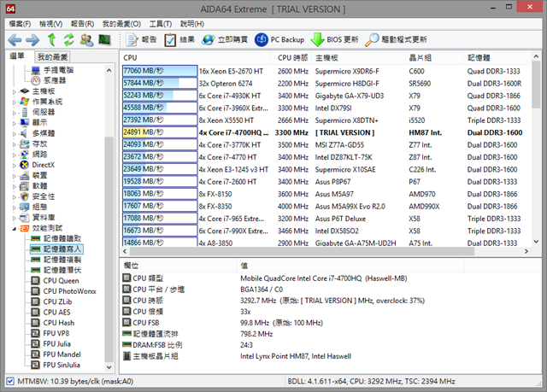Open the 工具(T) menu
The image size is (547, 392).
(161, 24)
